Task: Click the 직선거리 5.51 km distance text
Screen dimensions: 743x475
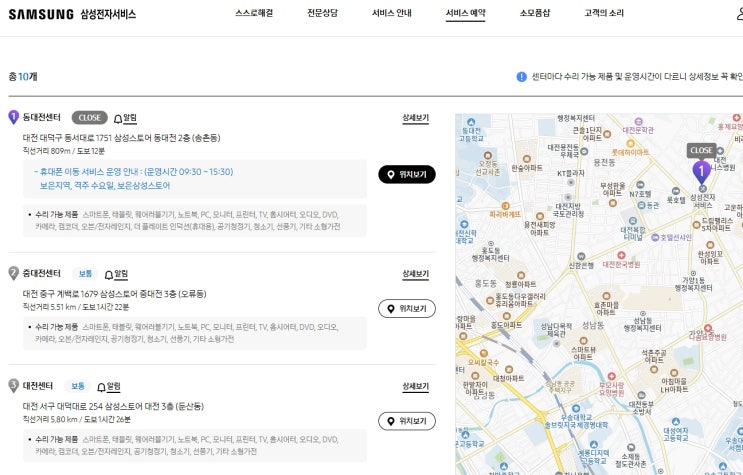Action: 76,307
